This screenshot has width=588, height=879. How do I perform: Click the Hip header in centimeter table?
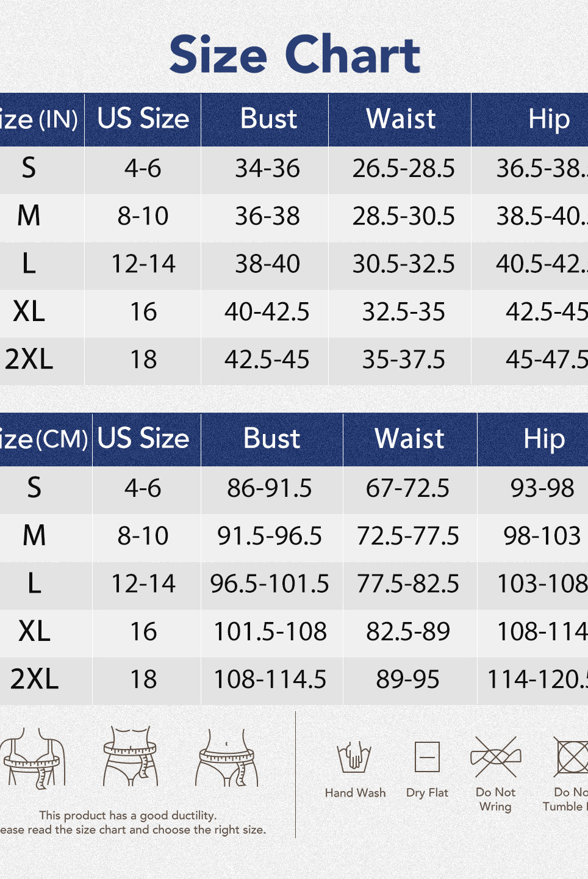(544, 439)
